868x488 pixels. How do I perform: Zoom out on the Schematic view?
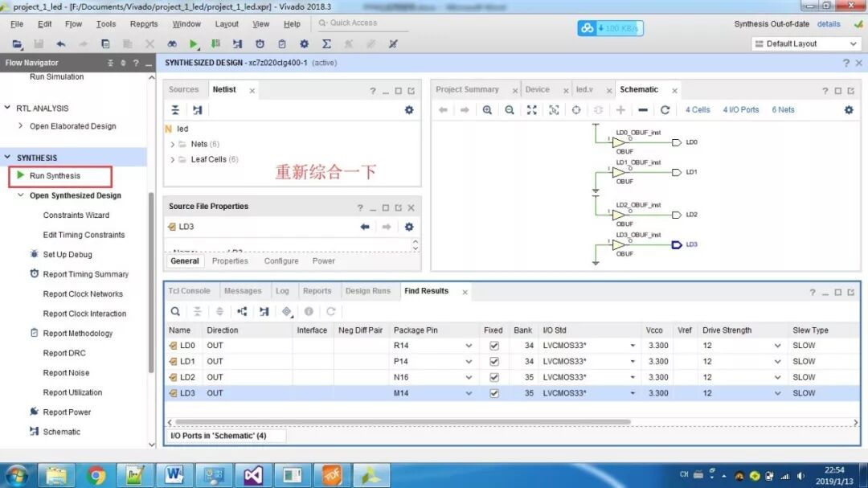[x=510, y=109]
